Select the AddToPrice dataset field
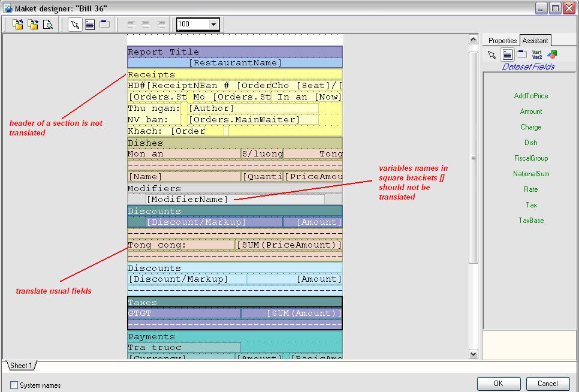 coord(531,96)
